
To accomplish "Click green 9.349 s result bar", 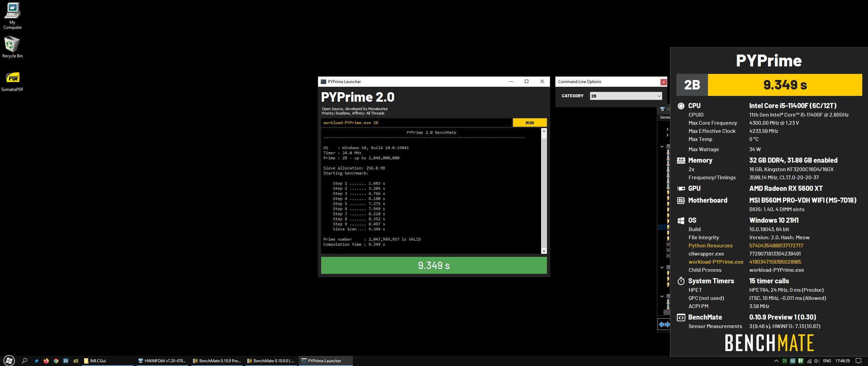I will (x=434, y=265).
